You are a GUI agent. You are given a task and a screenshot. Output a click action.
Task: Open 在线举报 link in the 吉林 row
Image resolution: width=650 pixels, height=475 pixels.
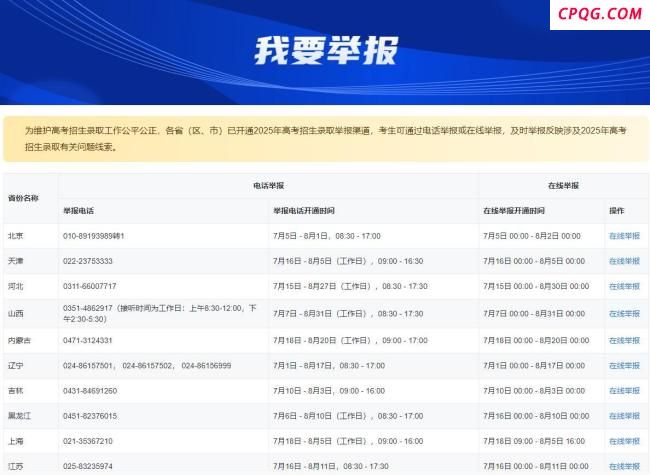coord(624,391)
